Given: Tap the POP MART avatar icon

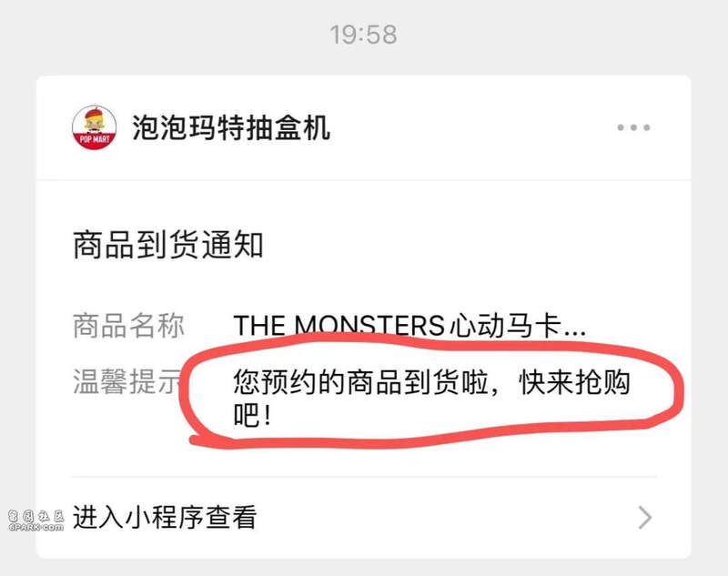Looking at the screenshot, I should pyautogui.click(x=95, y=127).
